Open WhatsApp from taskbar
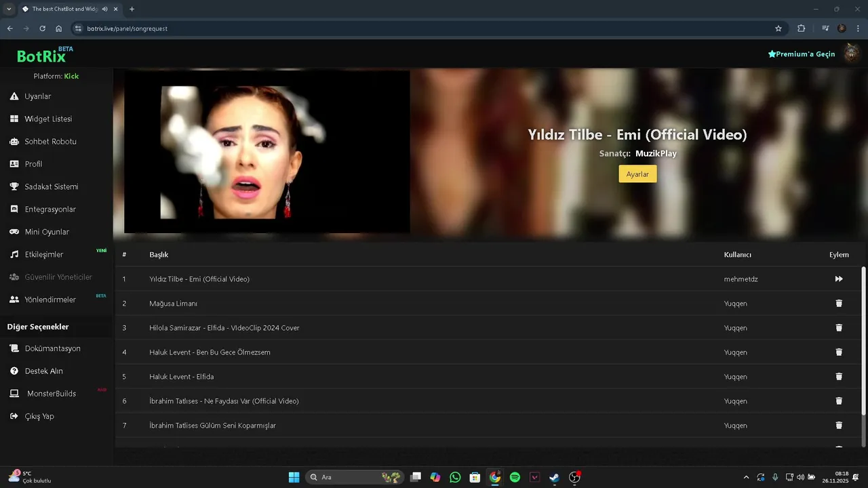The width and height of the screenshot is (868, 488). (x=455, y=477)
